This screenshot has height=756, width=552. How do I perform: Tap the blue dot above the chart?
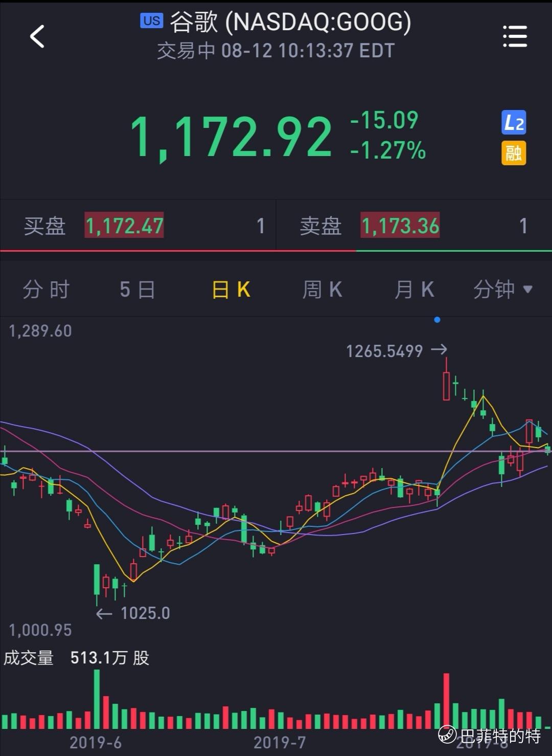437,320
